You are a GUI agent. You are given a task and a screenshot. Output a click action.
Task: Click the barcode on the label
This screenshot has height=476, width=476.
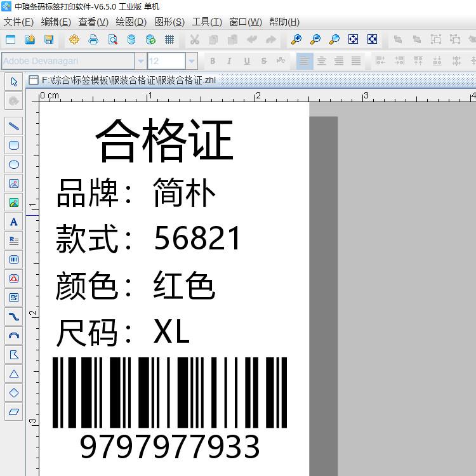click(169, 392)
